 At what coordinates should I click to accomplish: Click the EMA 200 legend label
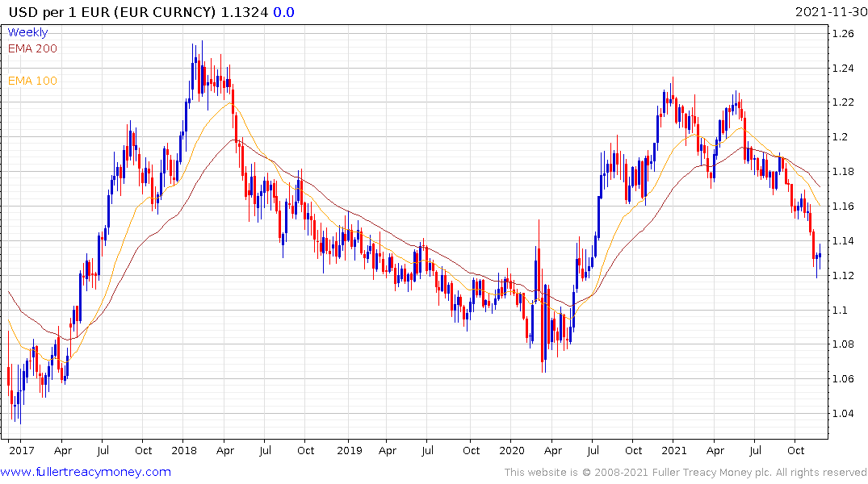click(x=32, y=48)
